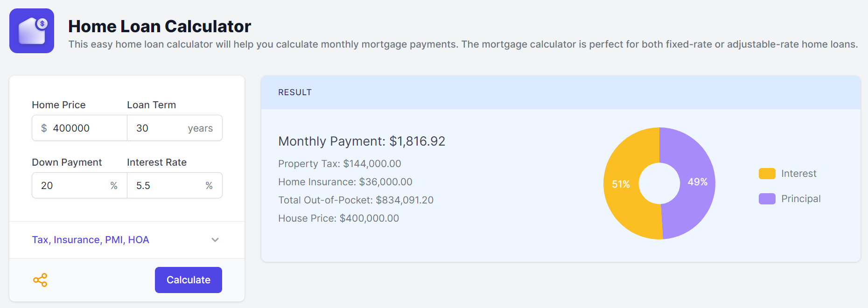
Task: Click the Monthly Payment result text
Action: tap(362, 141)
